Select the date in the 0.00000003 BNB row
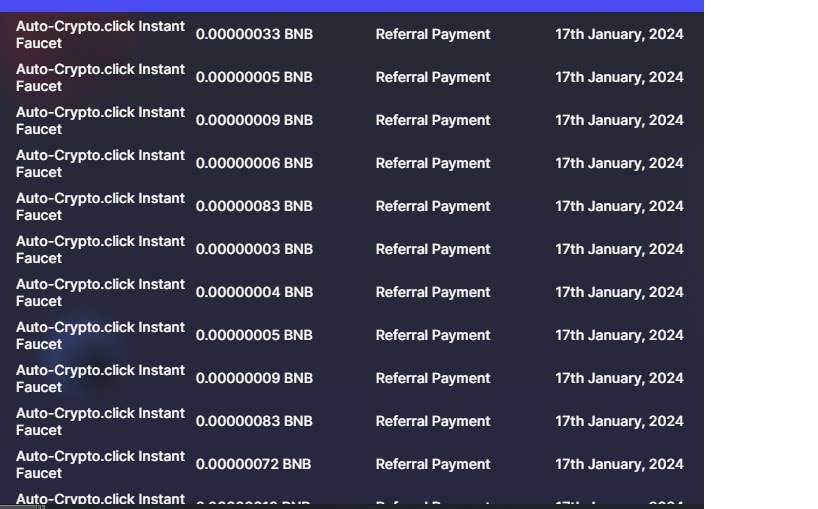This screenshot has width=818, height=509. click(619, 249)
